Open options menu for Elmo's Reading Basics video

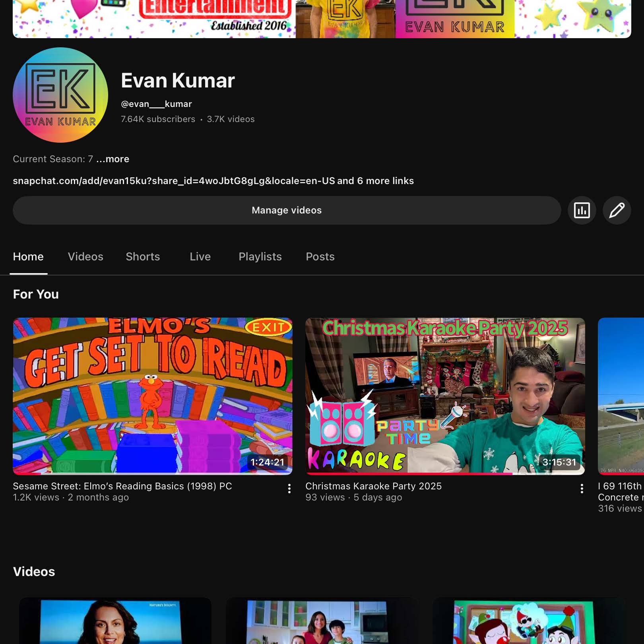pyautogui.click(x=289, y=489)
